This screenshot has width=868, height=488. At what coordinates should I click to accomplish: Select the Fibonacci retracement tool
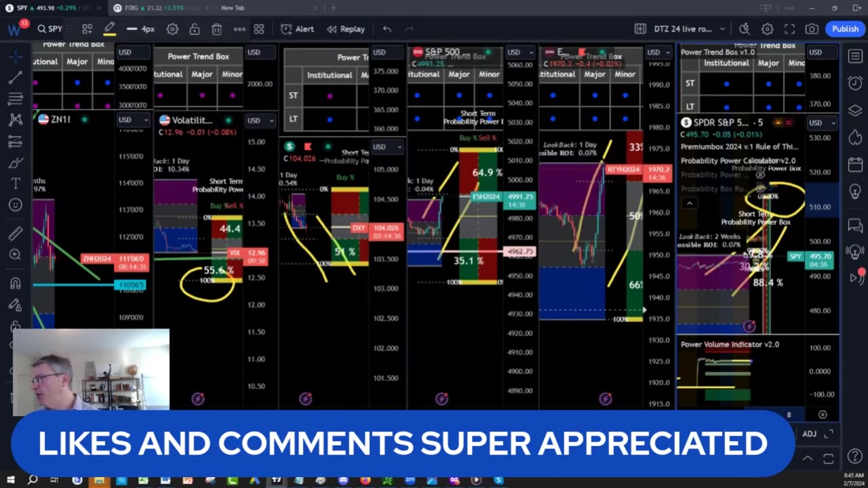coord(15,99)
